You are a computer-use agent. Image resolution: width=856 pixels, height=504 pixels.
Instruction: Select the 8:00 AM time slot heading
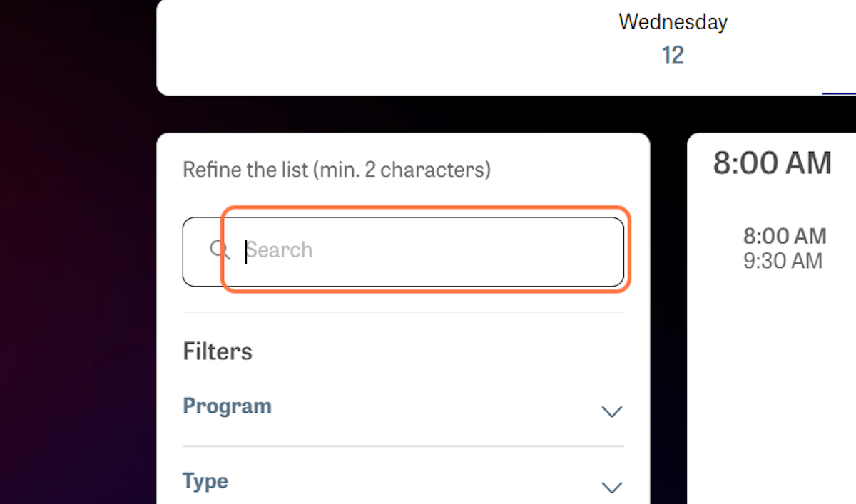773,163
